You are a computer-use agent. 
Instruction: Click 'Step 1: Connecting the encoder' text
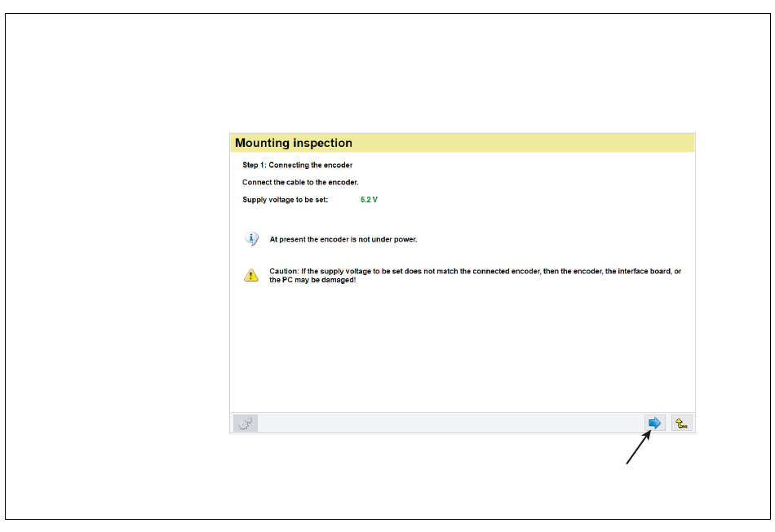point(298,165)
